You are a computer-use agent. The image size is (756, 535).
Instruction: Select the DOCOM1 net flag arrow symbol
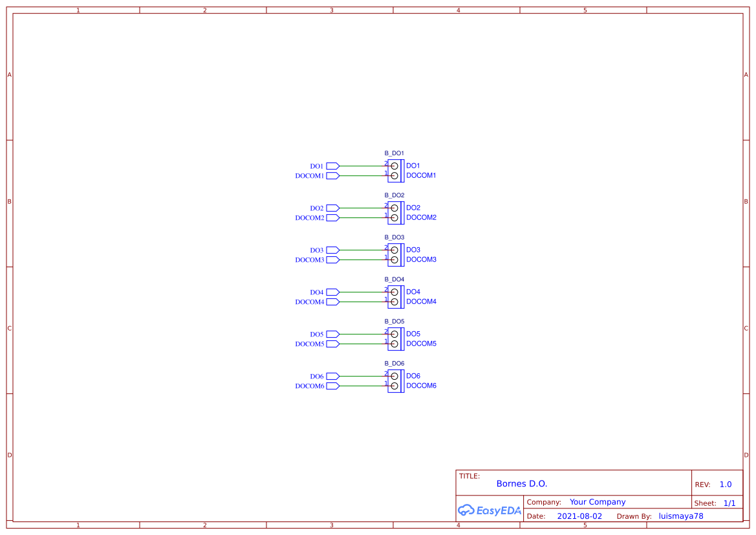point(332,175)
